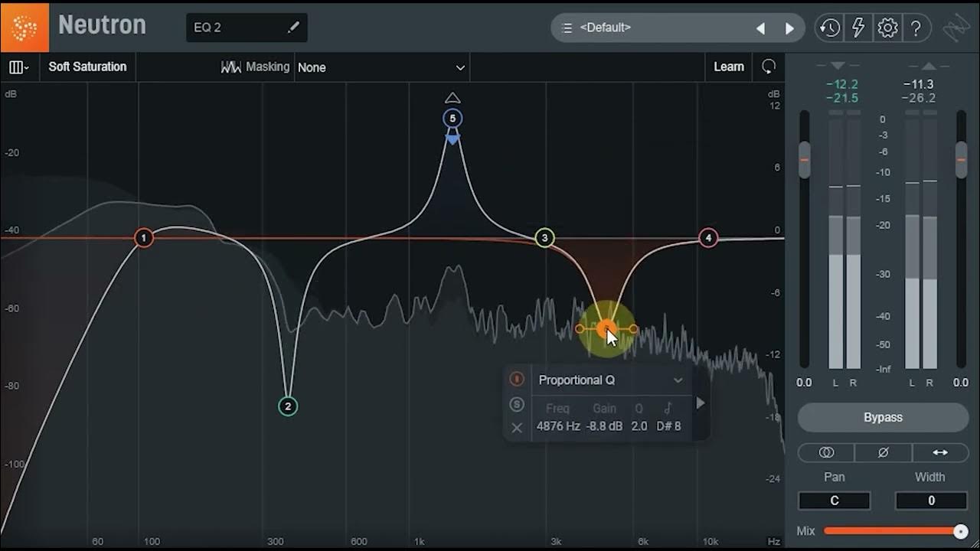Select EQ node 3

(x=544, y=238)
